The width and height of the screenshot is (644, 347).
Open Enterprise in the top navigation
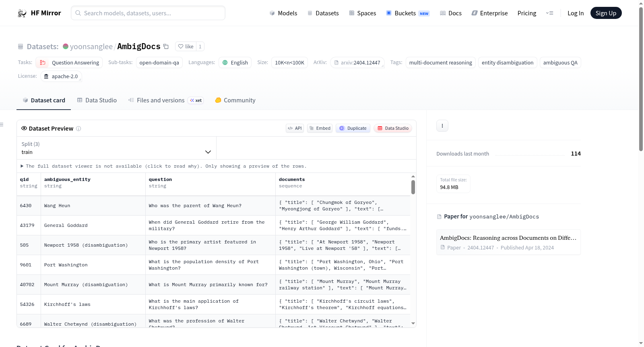(x=489, y=13)
